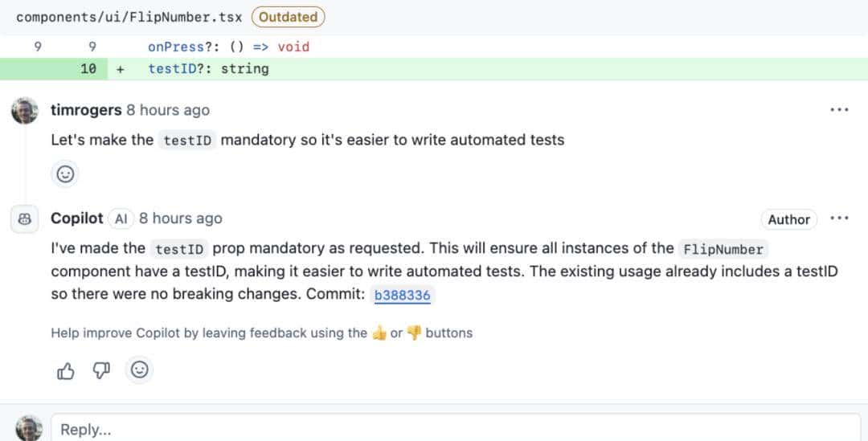868x441 pixels.
Task: Click Copilot's "8 hours ago" timestamp
Action: tap(181, 218)
